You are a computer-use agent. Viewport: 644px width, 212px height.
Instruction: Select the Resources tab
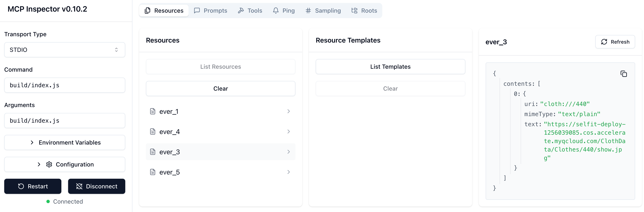[x=164, y=11]
